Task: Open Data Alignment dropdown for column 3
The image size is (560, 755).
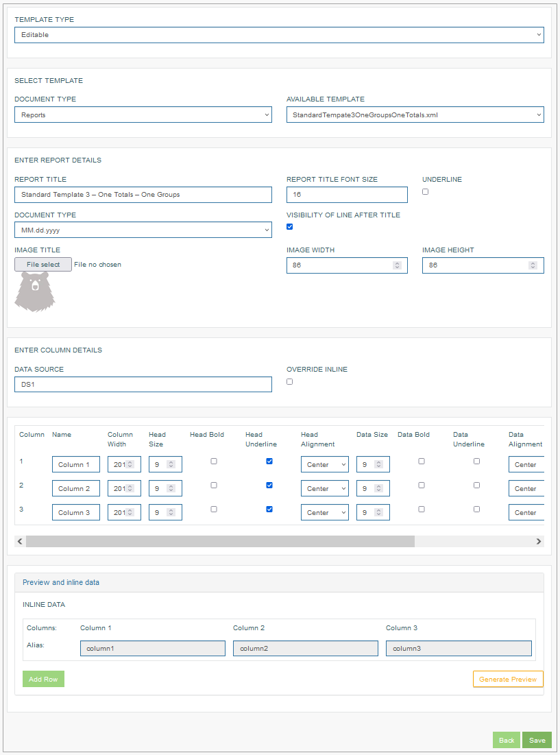Action: [526, 513]
